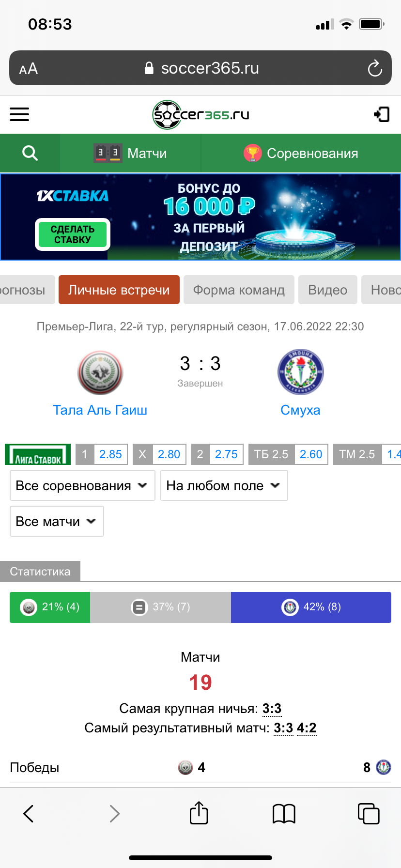The width and height of the screenshot is (401, 868).
Task: Open Safari bookmarks icon
Action: point(284,814)
